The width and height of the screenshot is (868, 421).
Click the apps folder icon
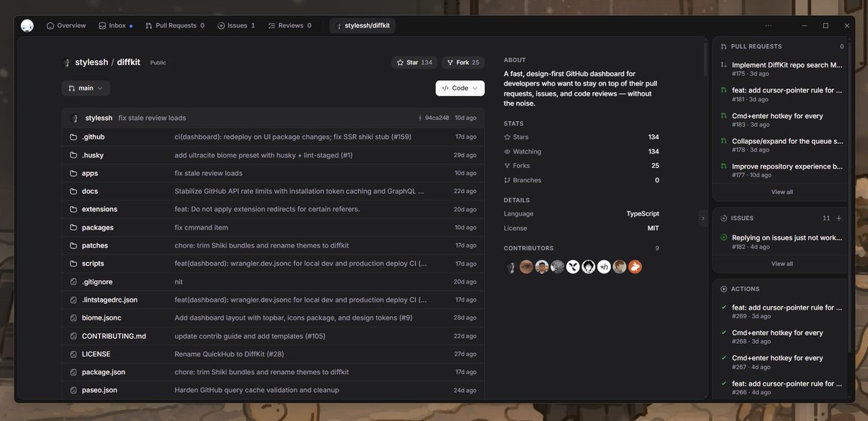[73, 173]
